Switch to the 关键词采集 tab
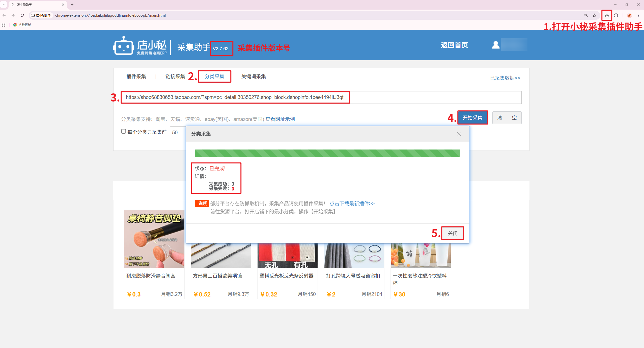This screenshot has width=644, height=348. pyautogui.click(x=253, y=77)
